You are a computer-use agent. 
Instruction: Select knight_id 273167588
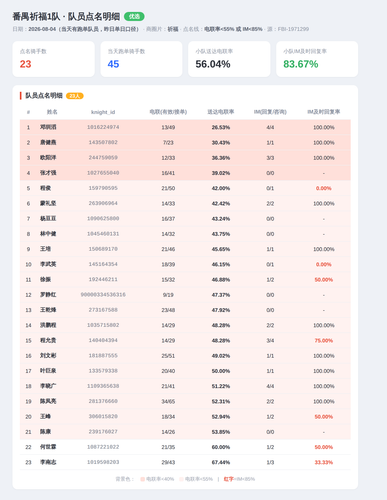[103, 310]
